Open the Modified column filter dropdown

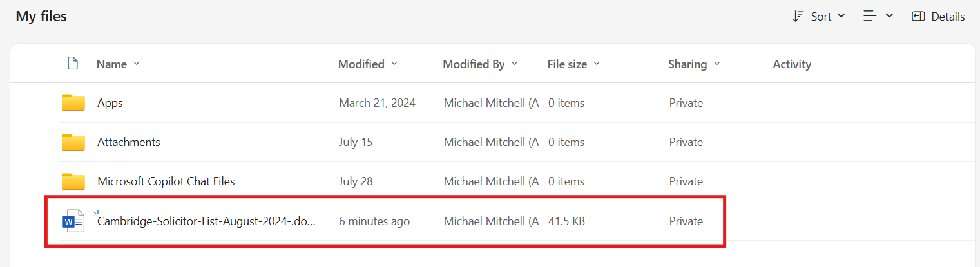coord(394,64)
